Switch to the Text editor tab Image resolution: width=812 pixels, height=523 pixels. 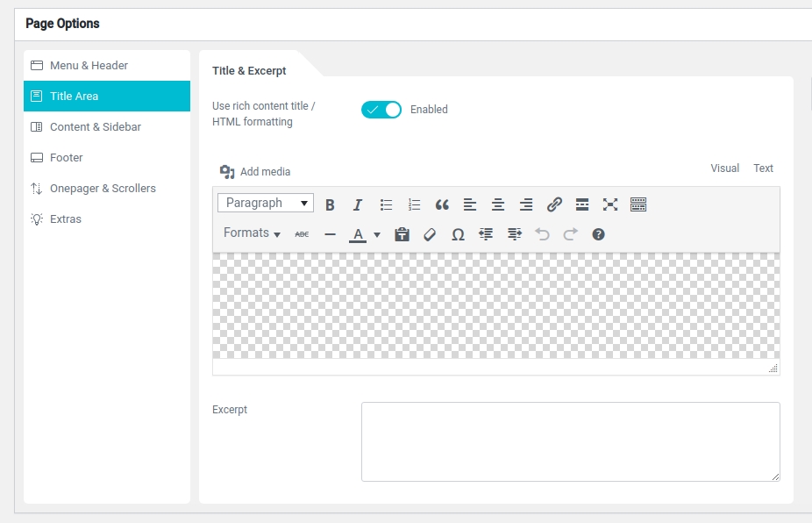click(763, 168)
